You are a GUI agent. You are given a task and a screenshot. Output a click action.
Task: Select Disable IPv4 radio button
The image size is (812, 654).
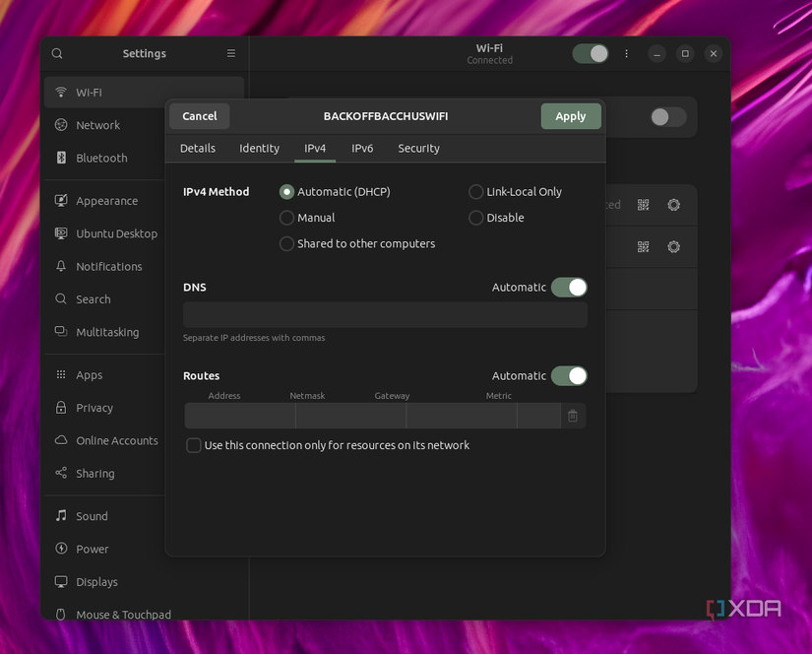[x=476, y=218]
